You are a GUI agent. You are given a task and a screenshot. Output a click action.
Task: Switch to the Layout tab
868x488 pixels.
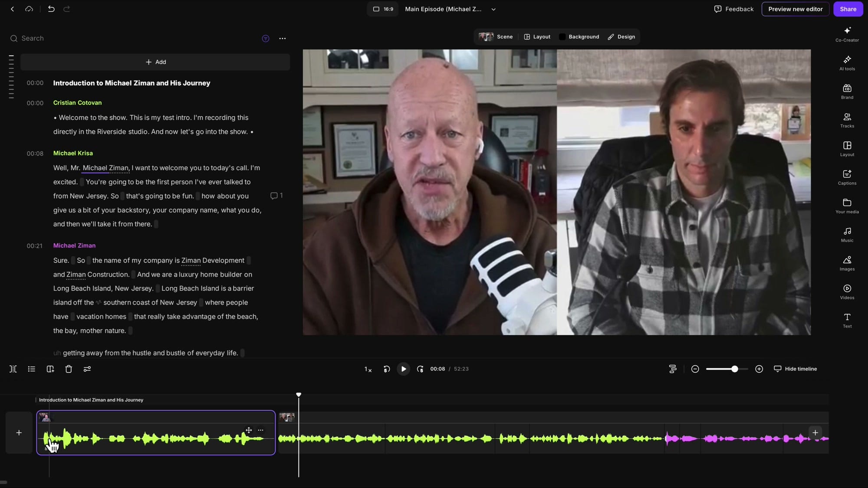click(537, 37)
